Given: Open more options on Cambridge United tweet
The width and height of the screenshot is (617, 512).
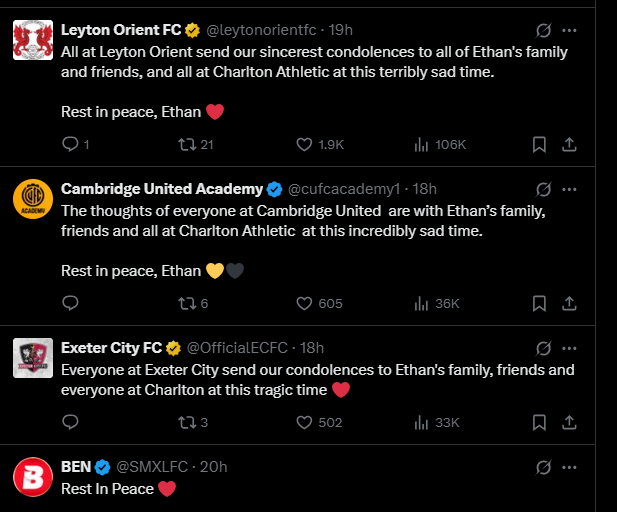Looking at the screenshot, I should click(569, 189).
